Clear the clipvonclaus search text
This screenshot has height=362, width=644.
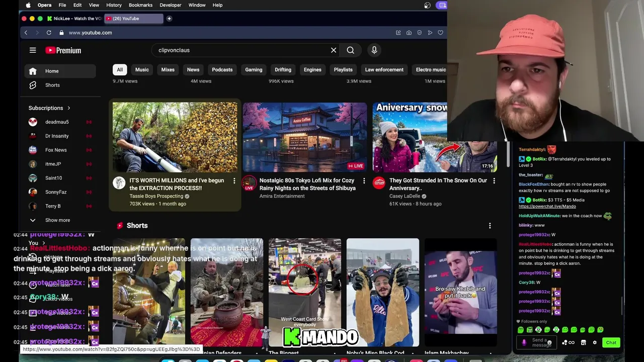333,50
